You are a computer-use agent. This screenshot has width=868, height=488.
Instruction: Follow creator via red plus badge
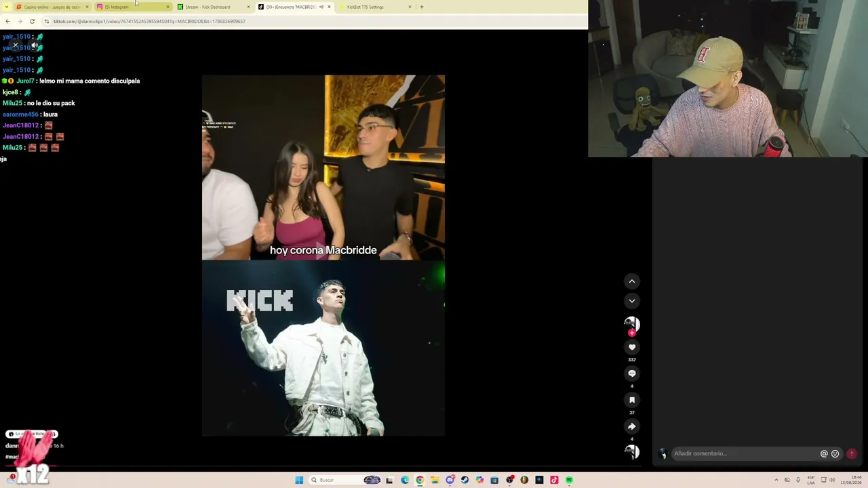pos(632,333)
